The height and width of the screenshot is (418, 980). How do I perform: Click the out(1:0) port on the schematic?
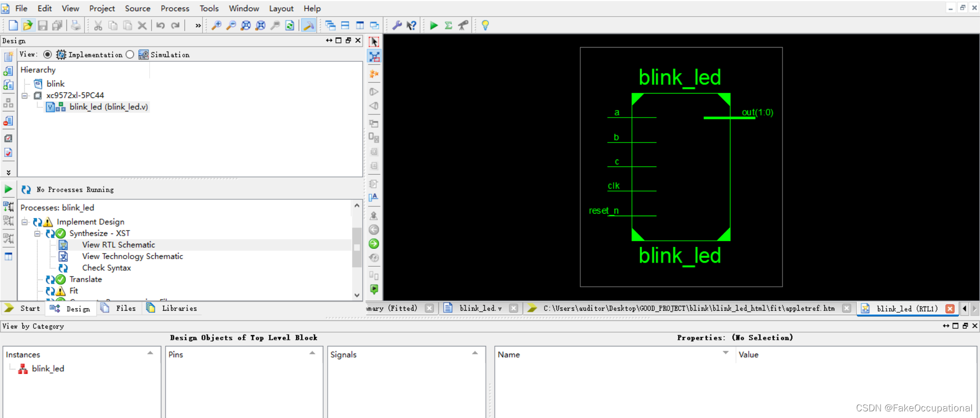(757, 112)
